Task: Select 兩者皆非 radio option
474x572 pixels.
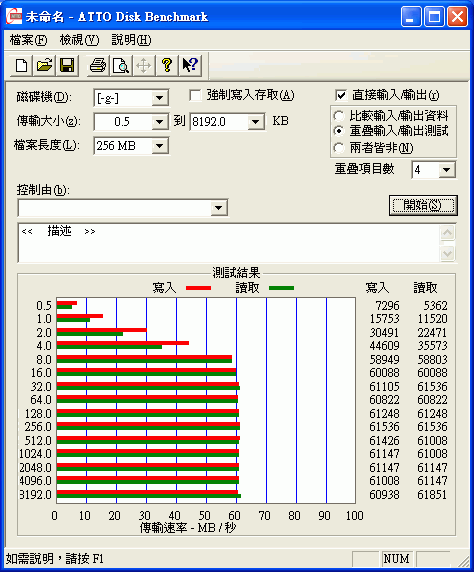Action: tap(339, 148)
